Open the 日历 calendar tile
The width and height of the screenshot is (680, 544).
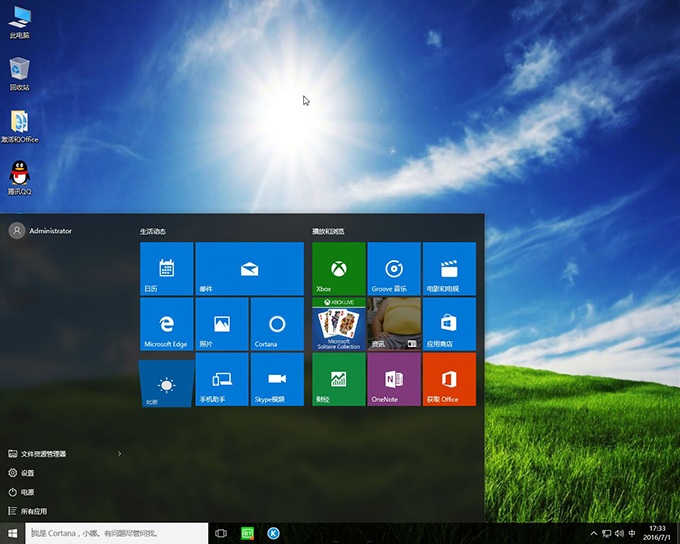click(x=166, y=269)
